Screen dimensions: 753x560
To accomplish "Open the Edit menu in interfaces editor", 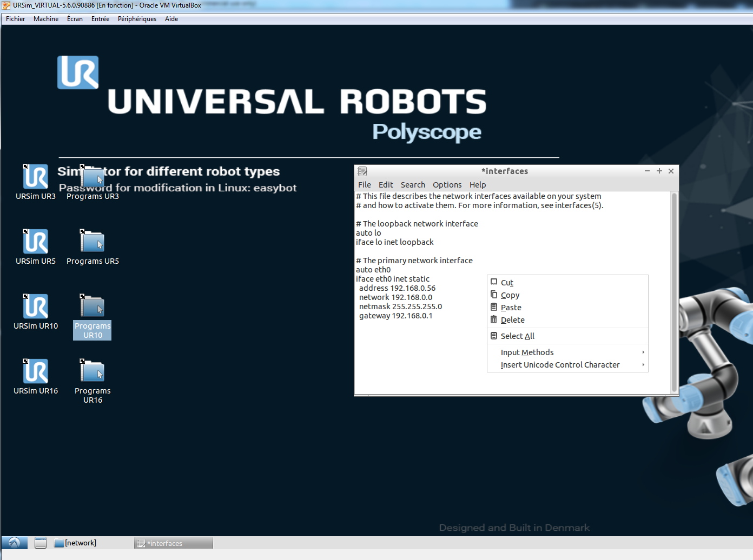I will click(x=386, y=185).
